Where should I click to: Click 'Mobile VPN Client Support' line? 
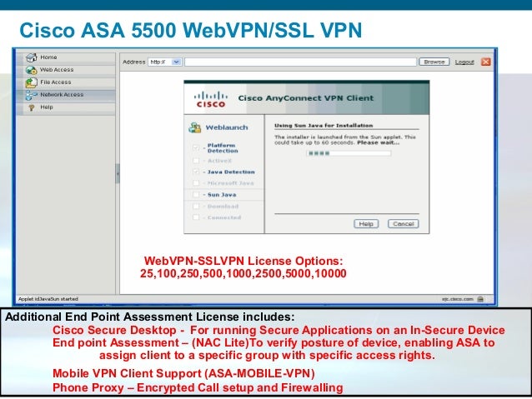(x=183, y=373)
